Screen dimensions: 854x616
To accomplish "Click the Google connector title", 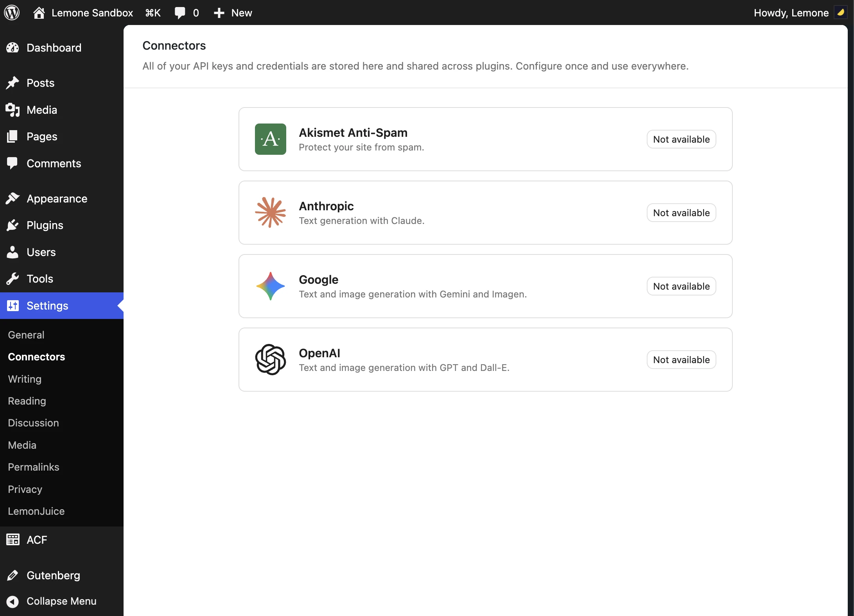I will (318, 279).
